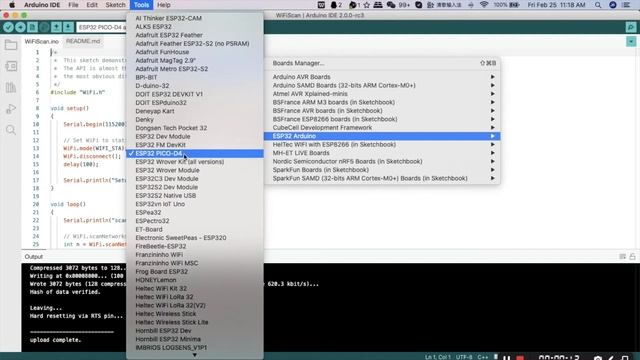Screen dimensions: 640x360
Task: Open the Apple menu
Action: click(x=12, y=5)
